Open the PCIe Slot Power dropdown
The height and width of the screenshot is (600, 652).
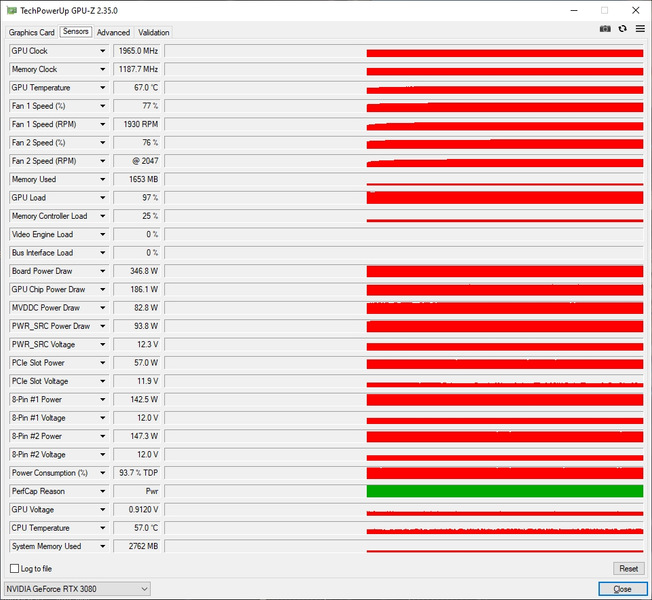(102, 363)
